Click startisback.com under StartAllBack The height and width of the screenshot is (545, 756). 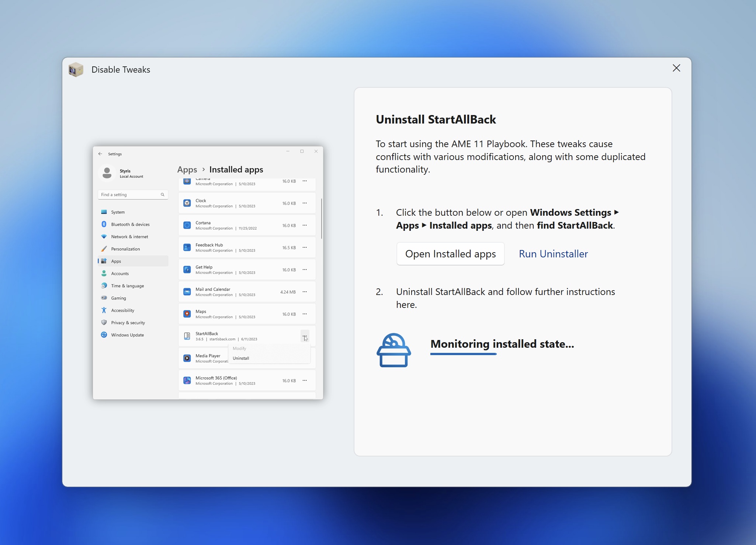[x=222, y=339]
